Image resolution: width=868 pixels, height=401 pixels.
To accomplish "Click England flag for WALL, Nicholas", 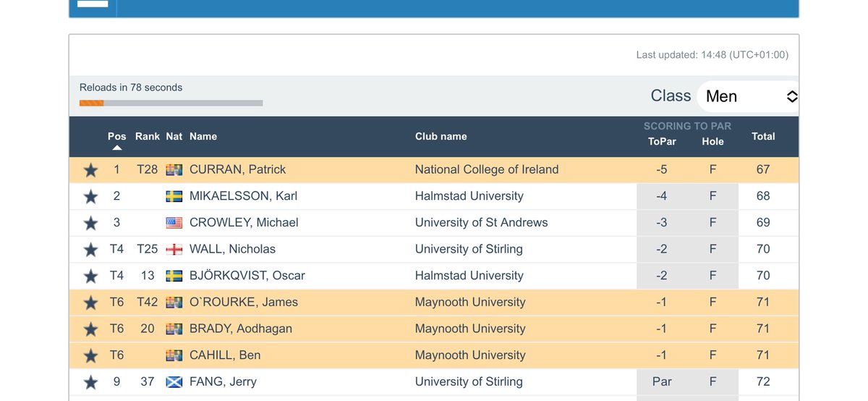I will click(x=174, y=250).
